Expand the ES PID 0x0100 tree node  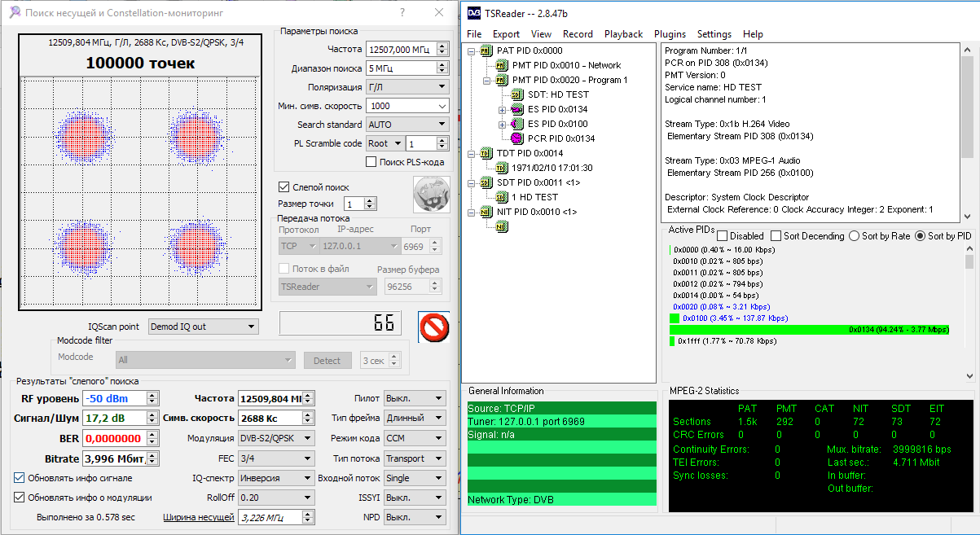tap(503, 124)
